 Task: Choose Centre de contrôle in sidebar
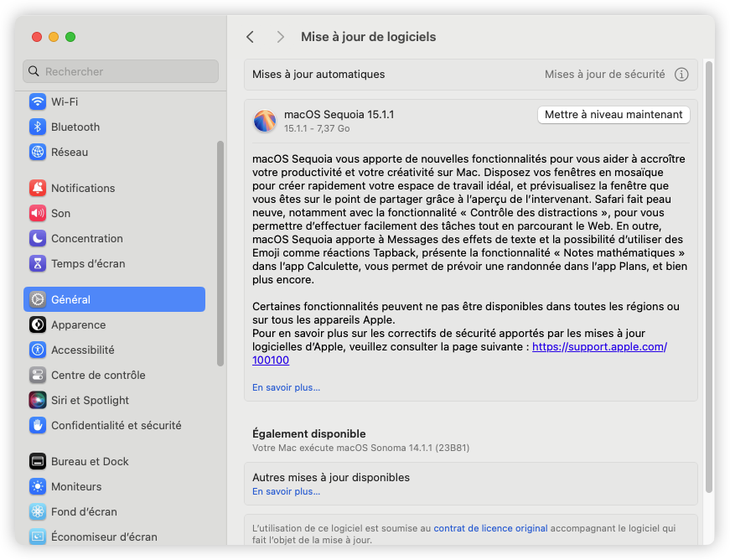[x=114, y=375]
